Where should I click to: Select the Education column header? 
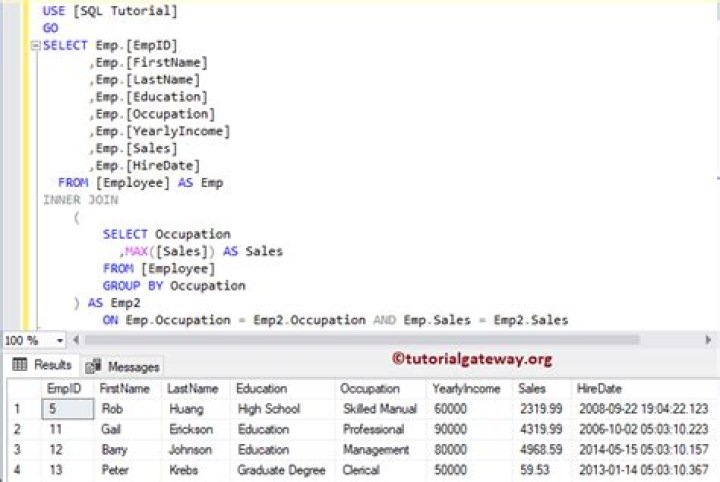click(x=282, y=389)
